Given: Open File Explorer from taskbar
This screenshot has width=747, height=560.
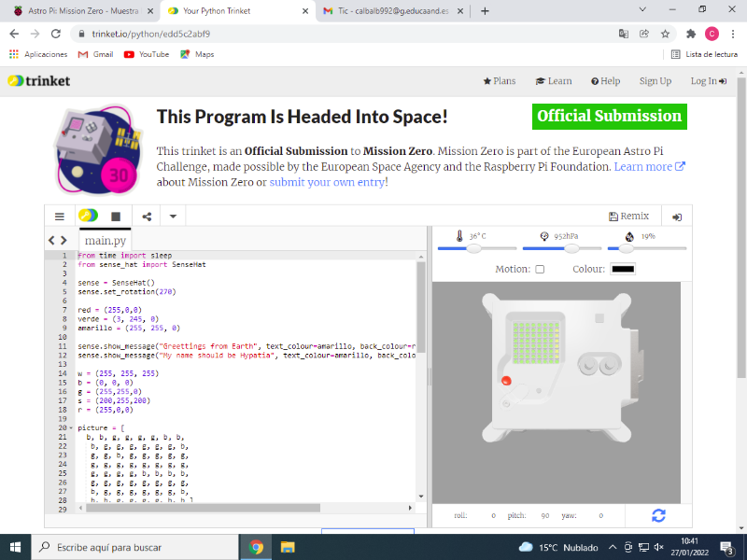Looking at the screenshot, I should (x=288, y=547).
